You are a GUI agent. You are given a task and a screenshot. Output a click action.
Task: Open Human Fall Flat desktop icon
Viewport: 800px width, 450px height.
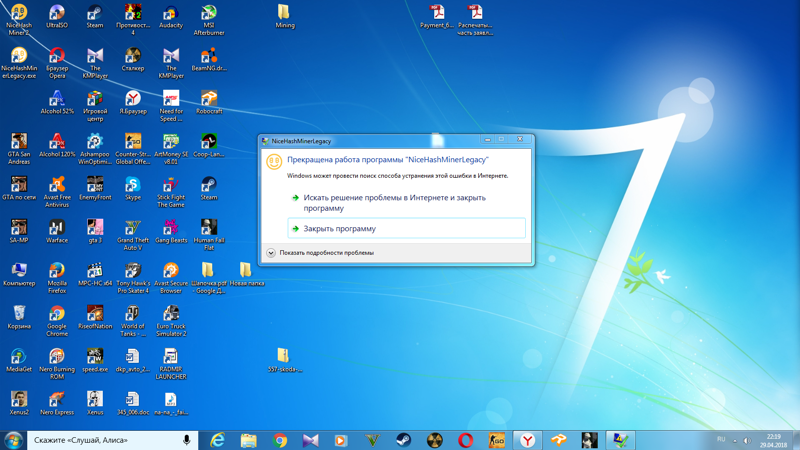tap(209, 235)
